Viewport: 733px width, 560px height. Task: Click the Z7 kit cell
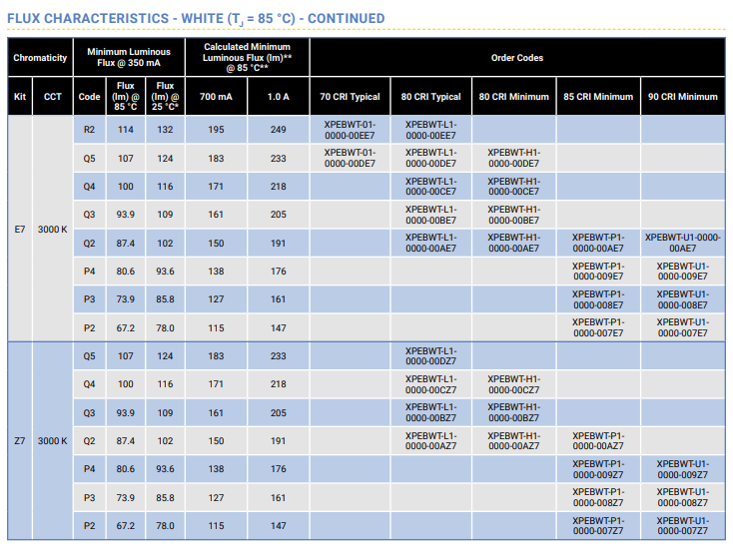[x=20, y=441]
